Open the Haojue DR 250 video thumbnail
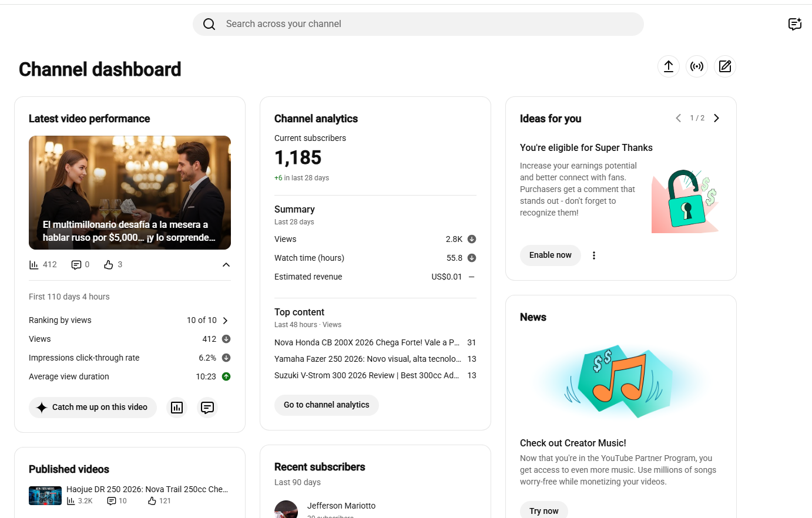Image resolution: width=812 pixels, height=518 pixels. tap(45, 496)
